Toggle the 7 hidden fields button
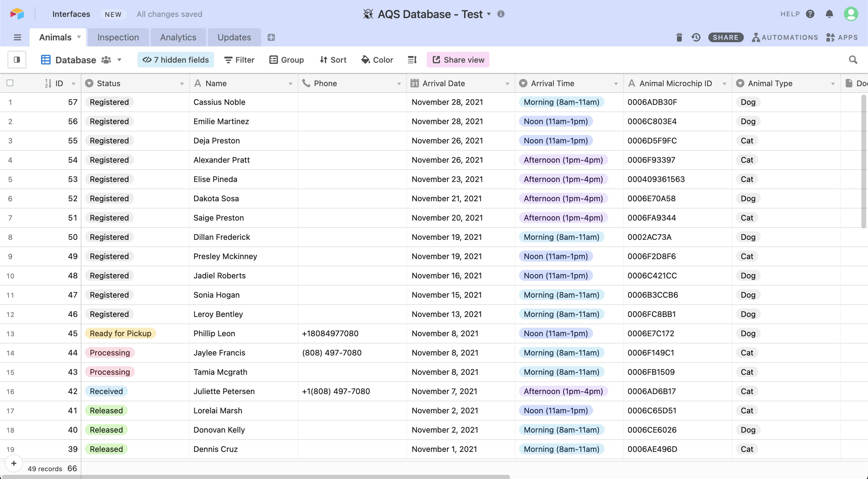The height and width of the screenshot is (479, 868). 175,60
